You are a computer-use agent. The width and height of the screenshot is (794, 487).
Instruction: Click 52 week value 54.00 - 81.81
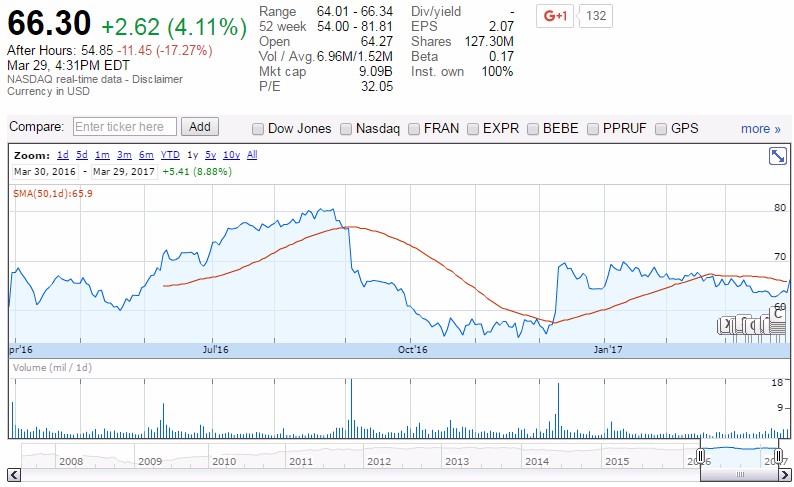[x=355, y=26]
